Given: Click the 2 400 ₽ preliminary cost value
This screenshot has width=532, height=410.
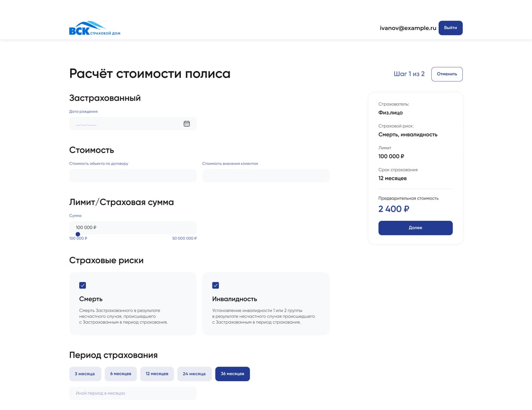Looking at the screenshot, I should tap(394, 209).
